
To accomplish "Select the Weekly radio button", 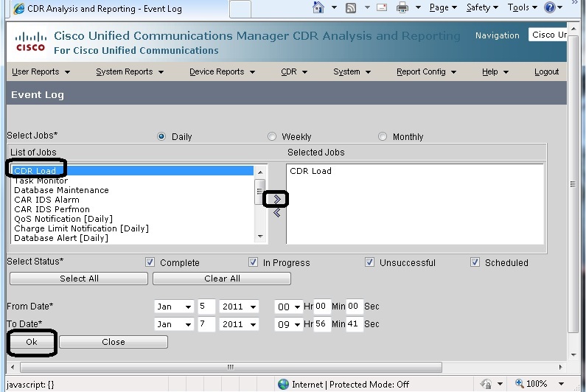I will pyautogui.click(x=272, y=136).
